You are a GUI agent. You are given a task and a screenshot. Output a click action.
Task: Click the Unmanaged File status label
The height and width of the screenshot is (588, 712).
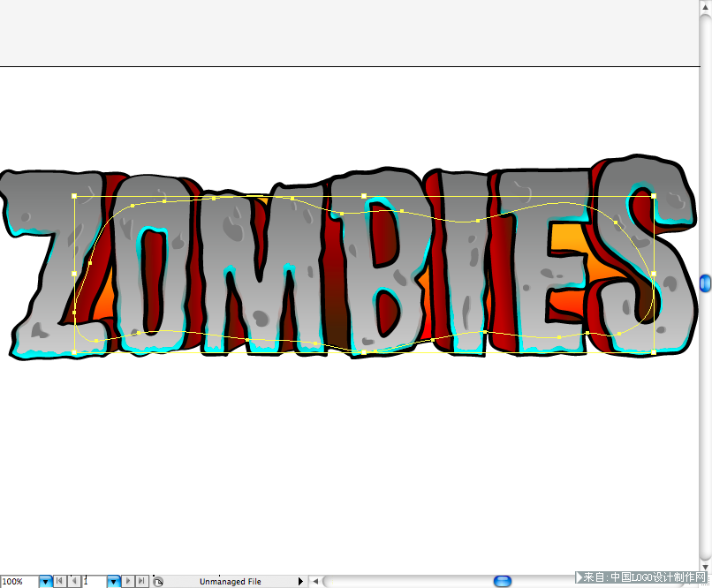[x=230, y=582]
